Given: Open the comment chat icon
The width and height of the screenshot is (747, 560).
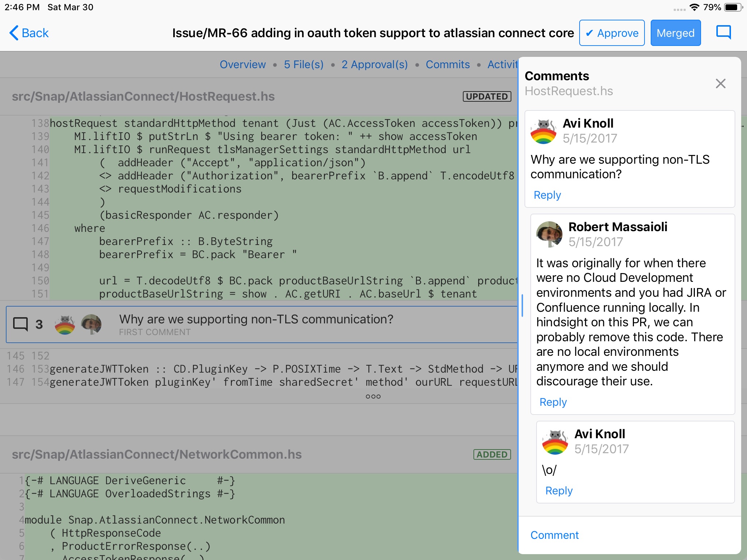Looking at the screenshot, I should coord(724,32).
